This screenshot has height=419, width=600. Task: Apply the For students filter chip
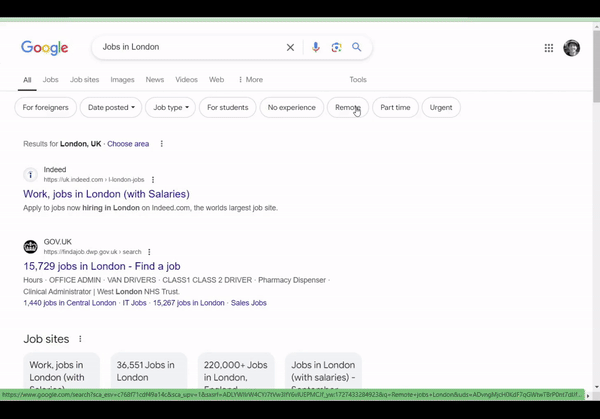pos(228,108)
